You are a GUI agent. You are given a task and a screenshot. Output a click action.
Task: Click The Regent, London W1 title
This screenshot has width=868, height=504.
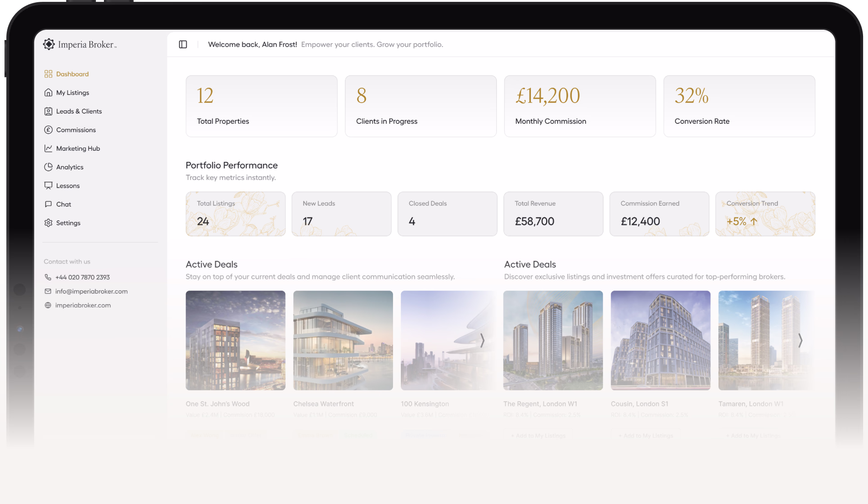pyautogui.click(x=540, y=404)
